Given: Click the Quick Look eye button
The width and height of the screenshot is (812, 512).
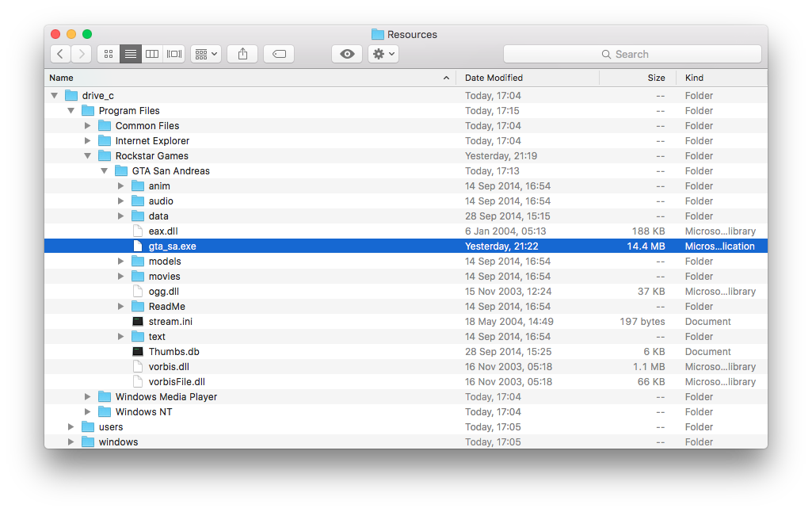Looking at the screenshot, I should [x=347, y=54].
